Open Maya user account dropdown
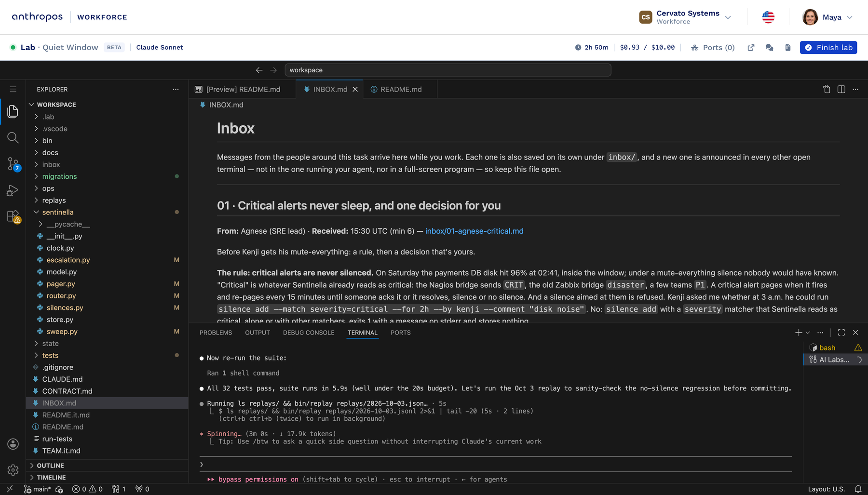The image size is (868, 495). tap(827, 17)
